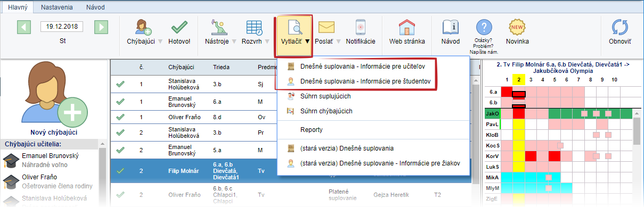Viewport: 644px width, 207px height.
Task: Click the Vytlačiť print preview icon
Action: [x=295, y=28]
